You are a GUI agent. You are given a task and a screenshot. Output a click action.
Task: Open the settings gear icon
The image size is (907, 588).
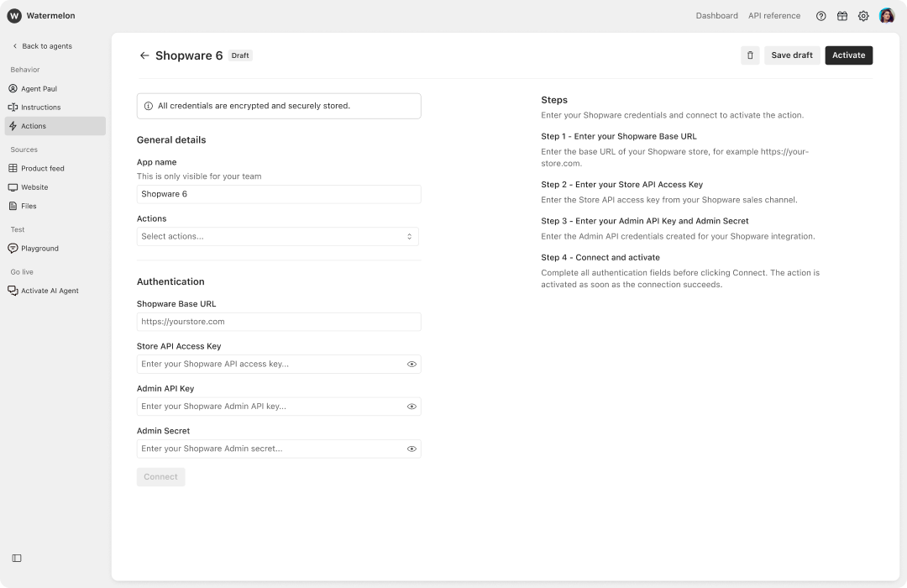(863, 16)
